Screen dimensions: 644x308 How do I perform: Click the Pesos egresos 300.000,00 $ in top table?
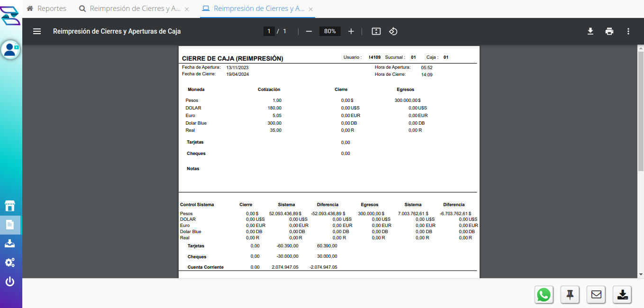coord(407,100)
